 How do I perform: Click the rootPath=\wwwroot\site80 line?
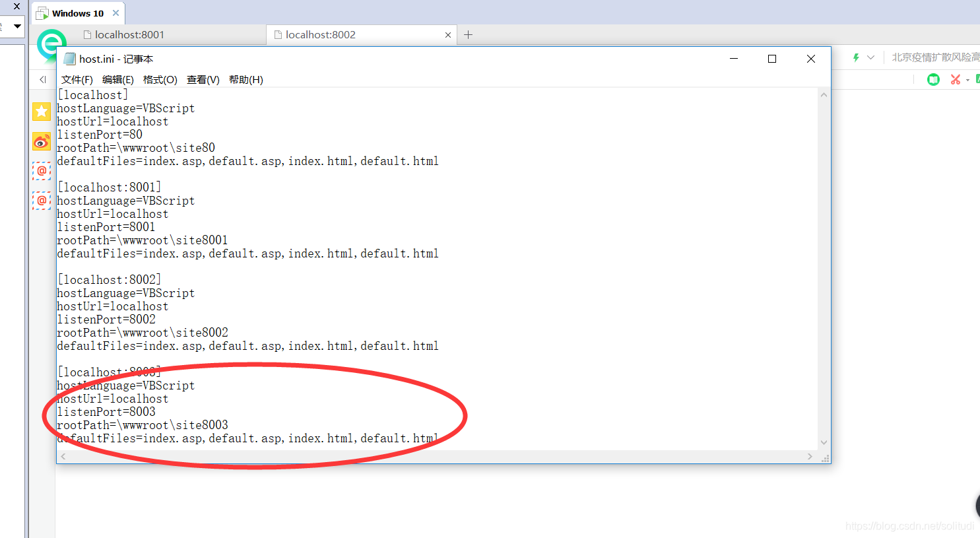pyautogui.click(x=136, y=148)
